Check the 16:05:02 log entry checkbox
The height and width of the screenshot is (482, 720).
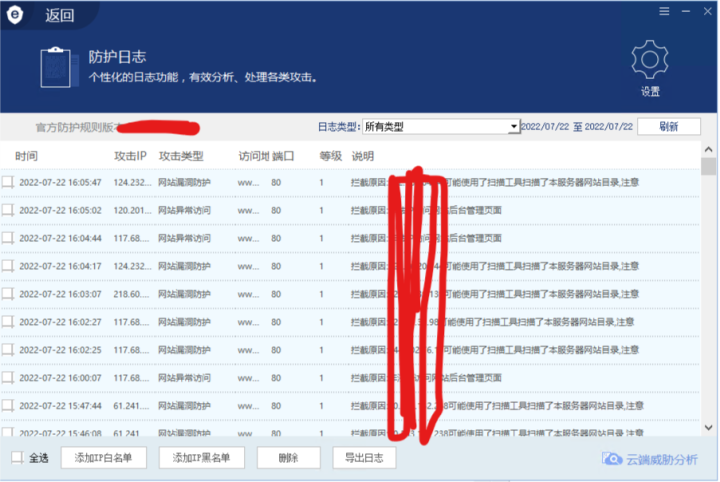8,211
